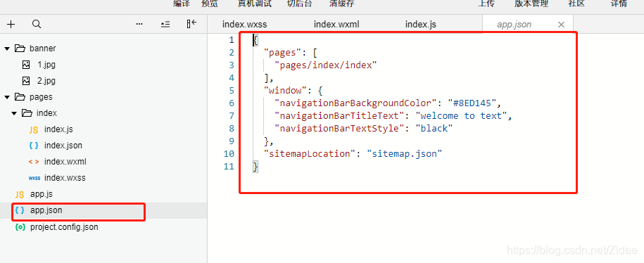Click line number 1 in gutter
644x263 pixels.
click(x=232, y=40)
